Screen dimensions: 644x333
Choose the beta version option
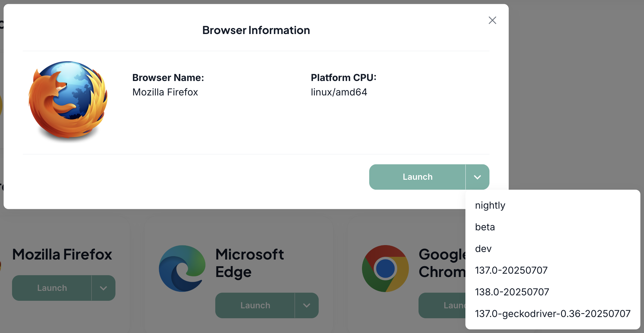click(553, 227)
